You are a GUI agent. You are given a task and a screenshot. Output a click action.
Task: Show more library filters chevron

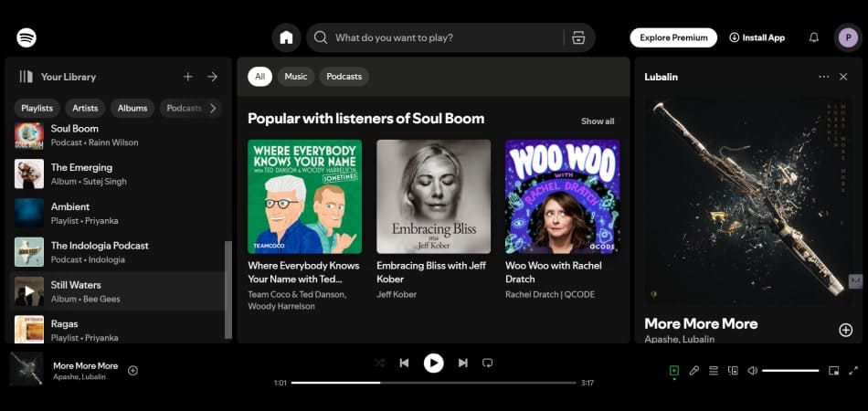tap(213, 109)
